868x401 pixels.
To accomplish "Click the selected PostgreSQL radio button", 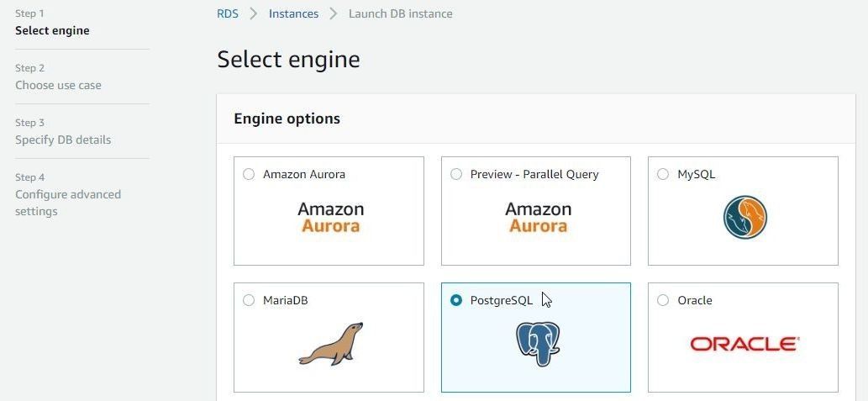I will pyautogui.click(x=456, y=300).
